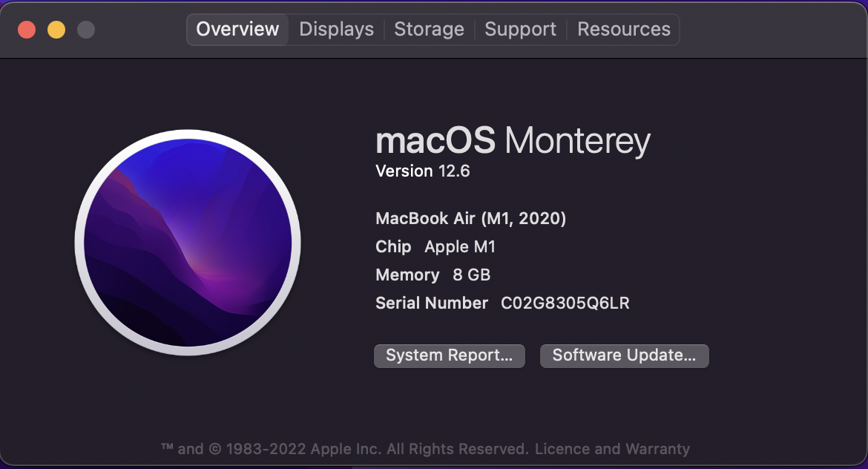Click the macOS Monterey title
The width and height of the screenshot is (868, 469).
click(x=512, y=141)
